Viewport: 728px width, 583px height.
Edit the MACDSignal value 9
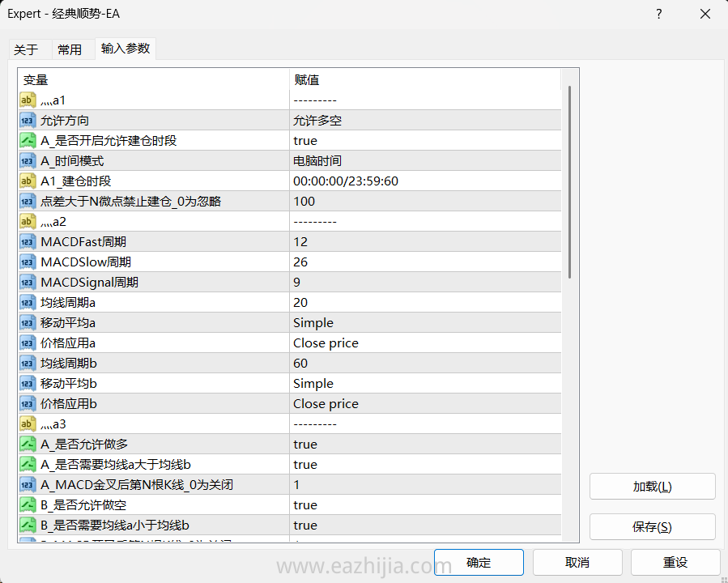coord(425,283)
